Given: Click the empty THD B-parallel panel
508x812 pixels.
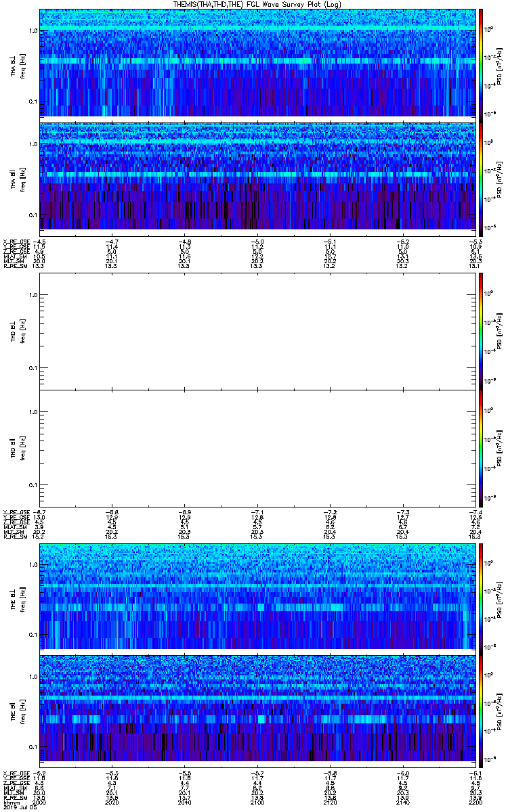Looking at the screenshot, I should pyautogui.click(x=256, y=448).
